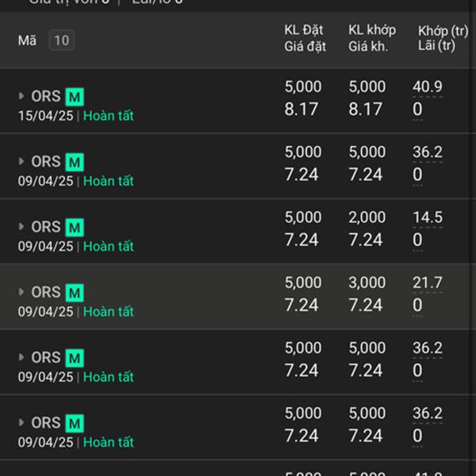Image resolution: width=476 pixels, height=476 pixels.
Task: Expand the ORS order with 2,000 matched
Action: [21, 226]
